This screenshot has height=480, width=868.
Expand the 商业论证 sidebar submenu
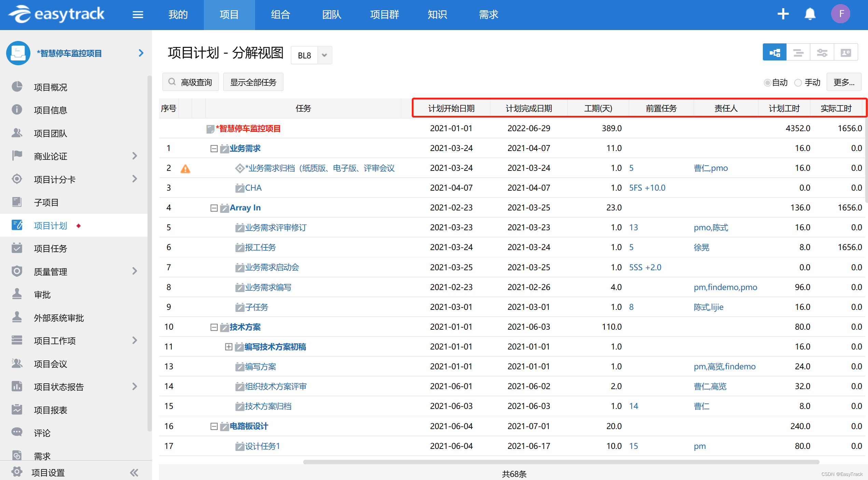click(135, 156)
